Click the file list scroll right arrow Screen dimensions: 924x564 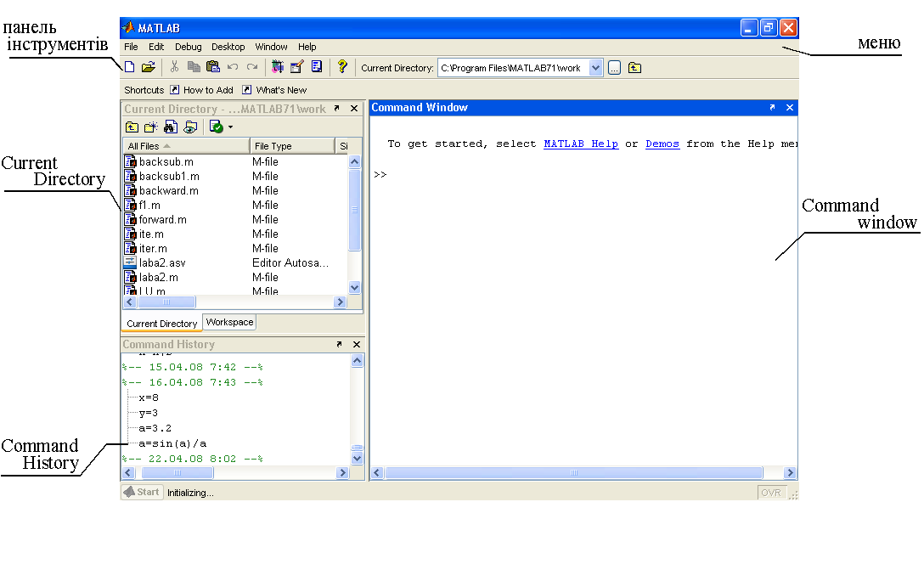tap(340, 302)
